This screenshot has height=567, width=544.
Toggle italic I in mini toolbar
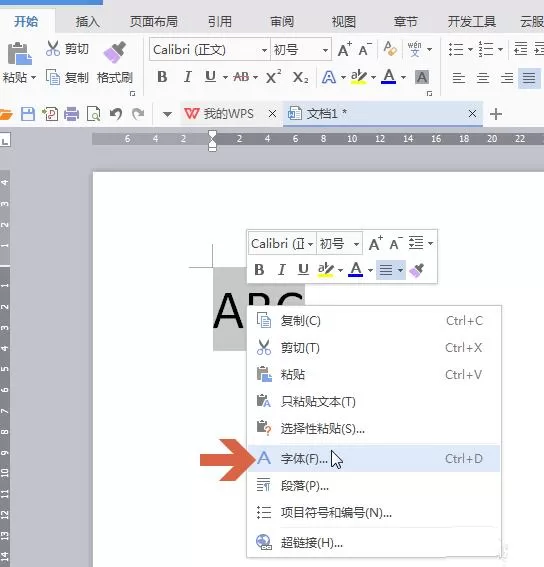tap(281, 270)
